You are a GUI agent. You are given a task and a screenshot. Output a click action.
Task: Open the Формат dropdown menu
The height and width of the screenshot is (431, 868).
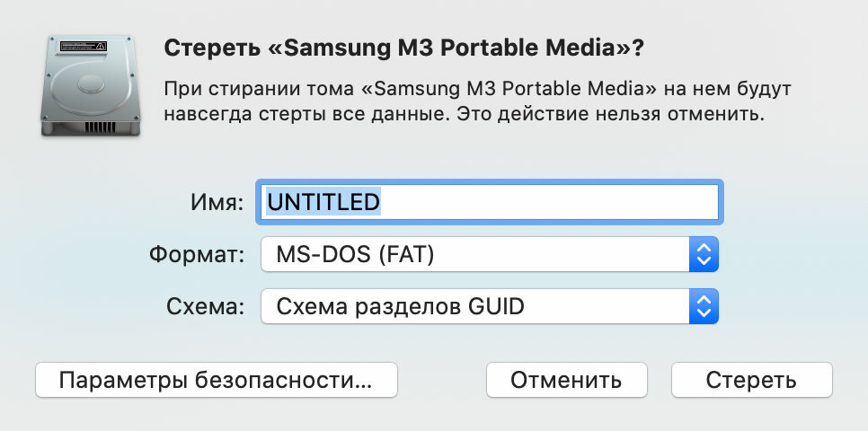pyautogui.click(x=490, y=254)
